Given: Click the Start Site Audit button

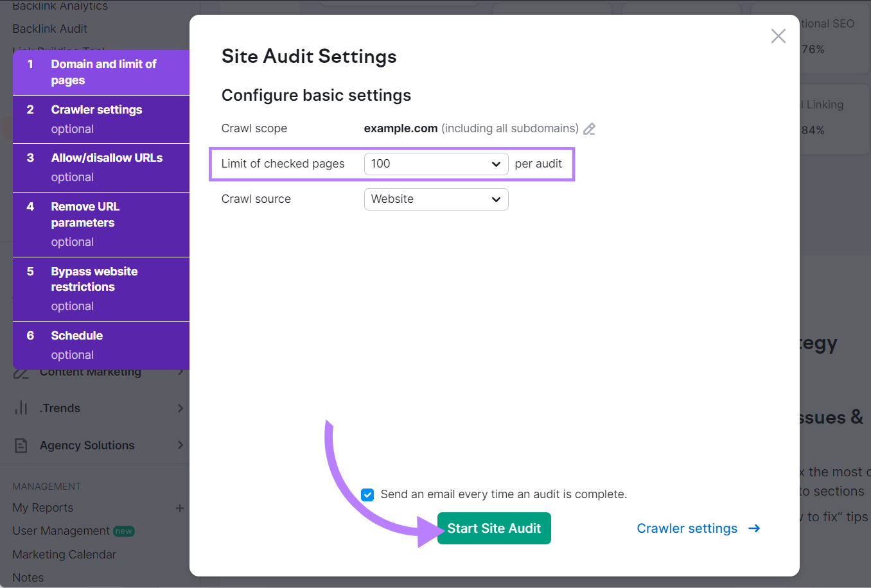Looking at the screenshot, I should [494, 528].
